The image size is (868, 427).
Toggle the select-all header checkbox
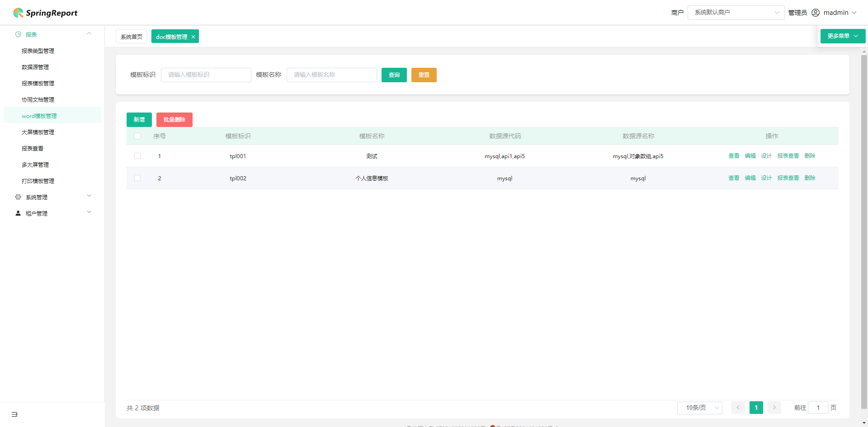[x=137, y=136]
